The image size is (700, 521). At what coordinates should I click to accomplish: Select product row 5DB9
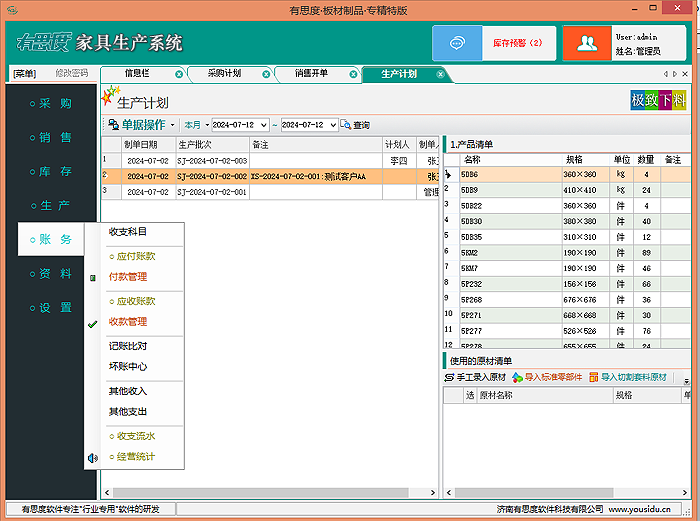567,190
